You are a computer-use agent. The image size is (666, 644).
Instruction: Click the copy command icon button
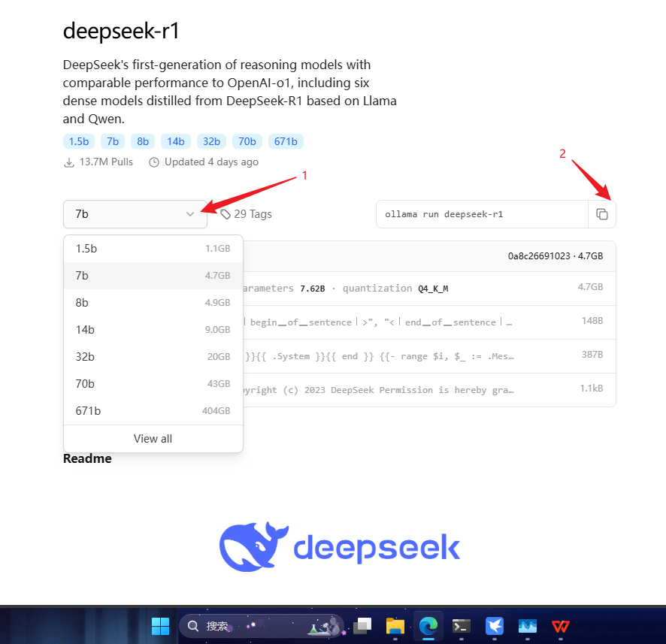(602, 214)
